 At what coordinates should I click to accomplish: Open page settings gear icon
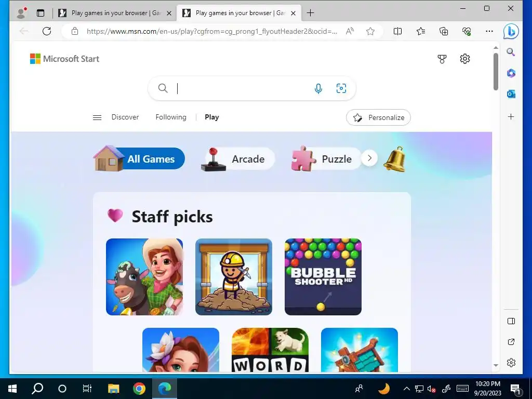point(465,59)
